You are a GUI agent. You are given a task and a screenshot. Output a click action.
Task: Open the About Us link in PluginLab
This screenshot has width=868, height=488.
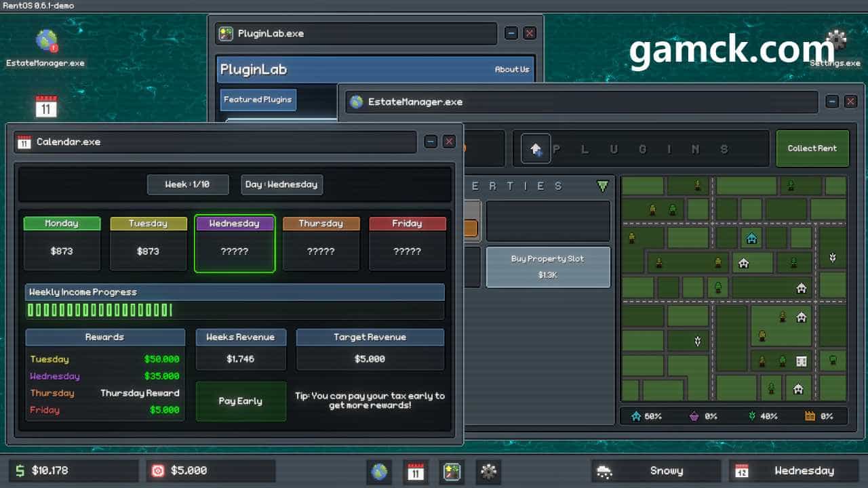511,69
